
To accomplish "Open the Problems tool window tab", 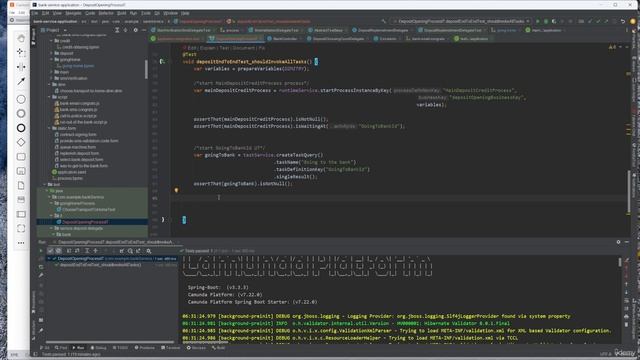I will [144, 348].
